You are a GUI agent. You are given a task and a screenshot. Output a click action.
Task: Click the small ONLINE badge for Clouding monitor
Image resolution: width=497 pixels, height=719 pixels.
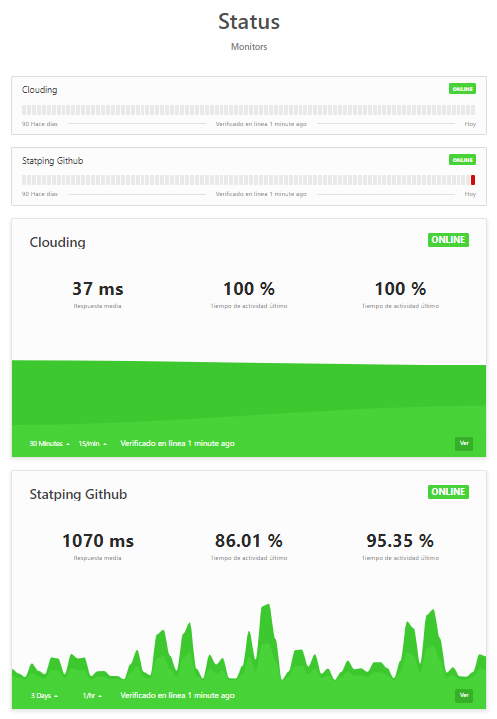coord(462,89)
